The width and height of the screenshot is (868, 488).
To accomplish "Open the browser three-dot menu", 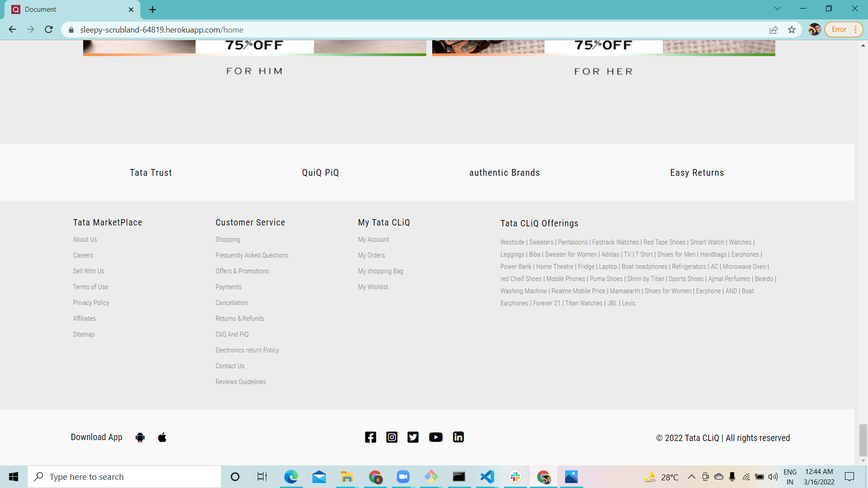I will click(x=856, y=29).
